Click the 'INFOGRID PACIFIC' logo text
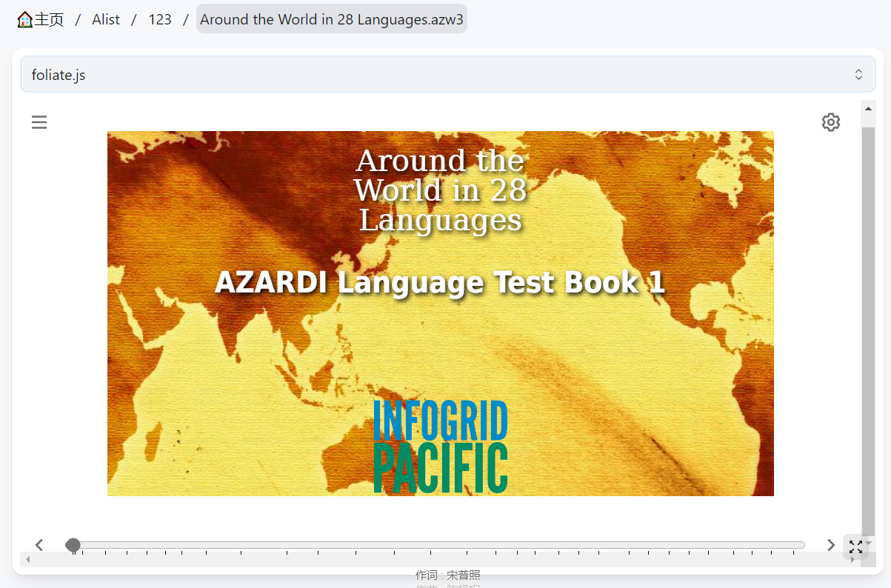This screenshot has width=891, height=588. 441,447
